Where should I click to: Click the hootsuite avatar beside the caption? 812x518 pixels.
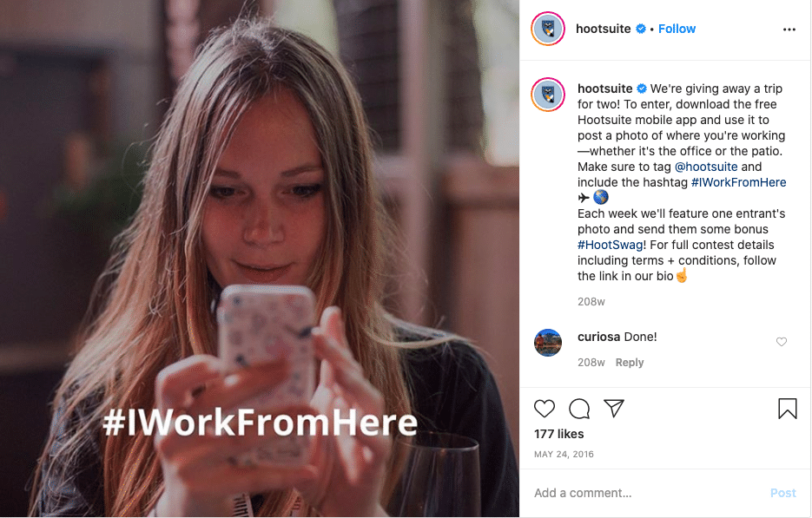[x=548, y=95]
